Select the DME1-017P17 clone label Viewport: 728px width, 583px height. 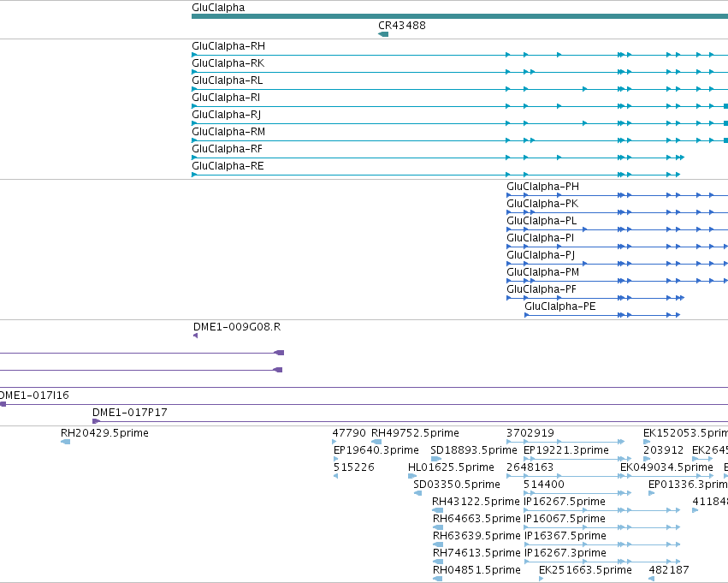[x=129, y=413]
